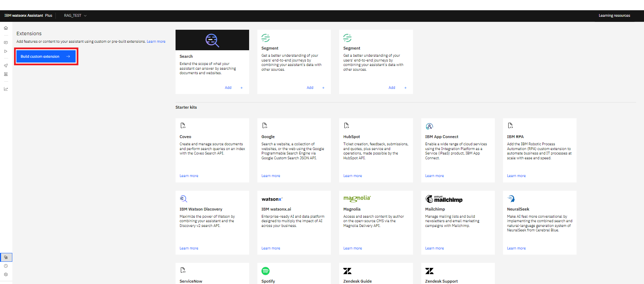Click the Zendesk Guide card title
This screenshot has width=644, height=284.
pyautogui.click(x=358, y=281)
